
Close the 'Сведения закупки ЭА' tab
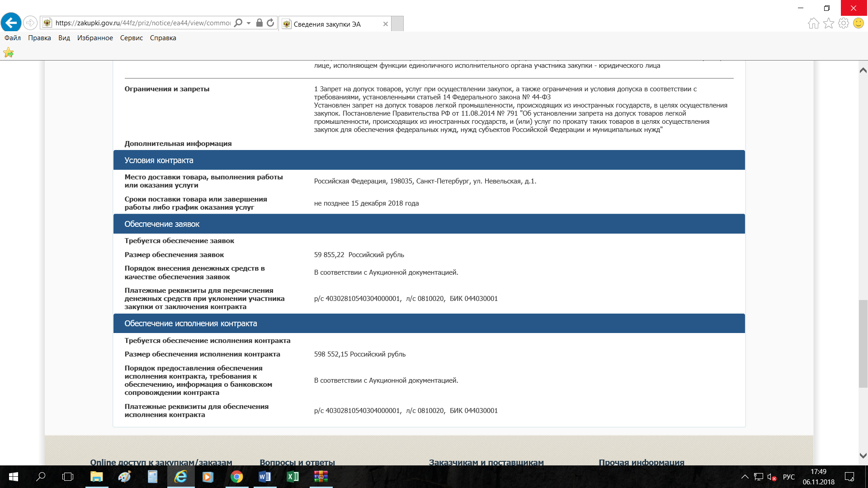(385, 24)
